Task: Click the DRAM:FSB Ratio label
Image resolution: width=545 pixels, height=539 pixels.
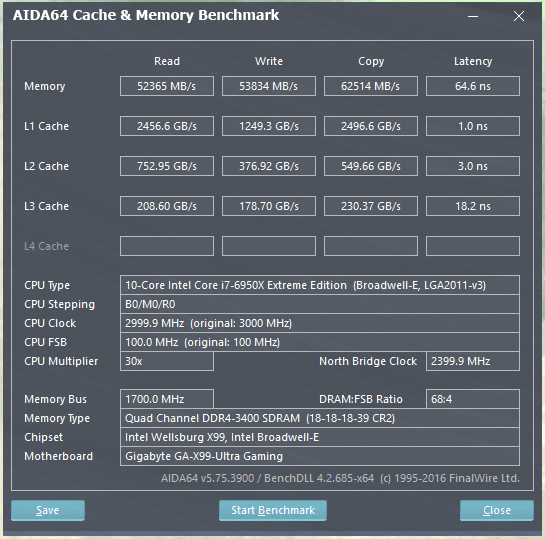Action: point(361,399)
